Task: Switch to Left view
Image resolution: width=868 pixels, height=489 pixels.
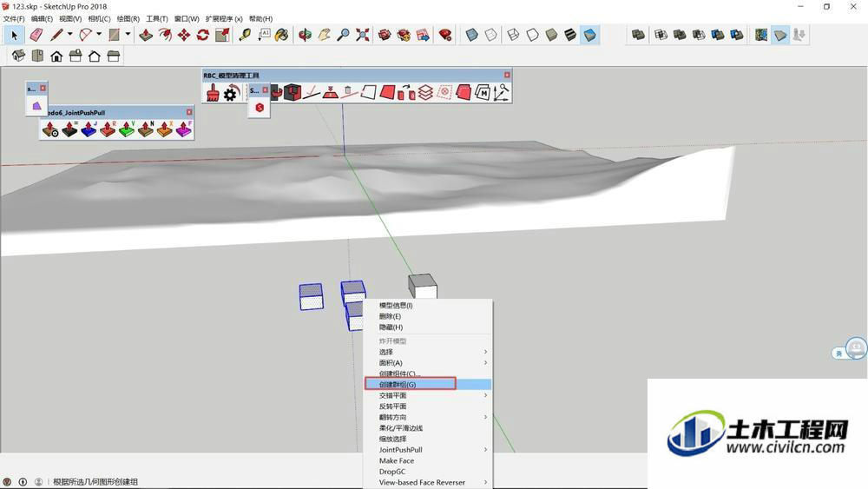Action: [114, 56]
